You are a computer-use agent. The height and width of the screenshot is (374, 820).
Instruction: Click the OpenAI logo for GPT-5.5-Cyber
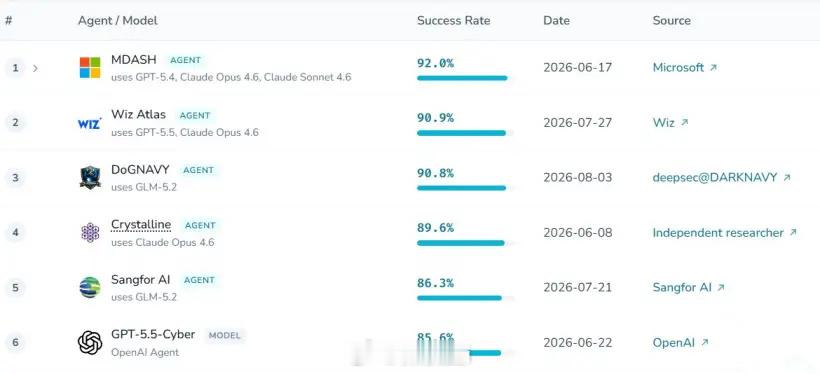[x=90, y=343]
